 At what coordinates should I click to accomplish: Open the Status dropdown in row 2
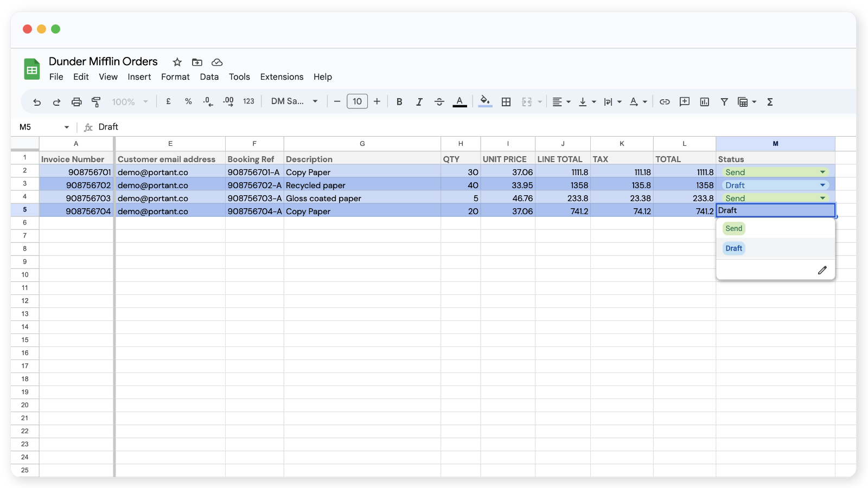pyautogui.click(x=822, y=172)
